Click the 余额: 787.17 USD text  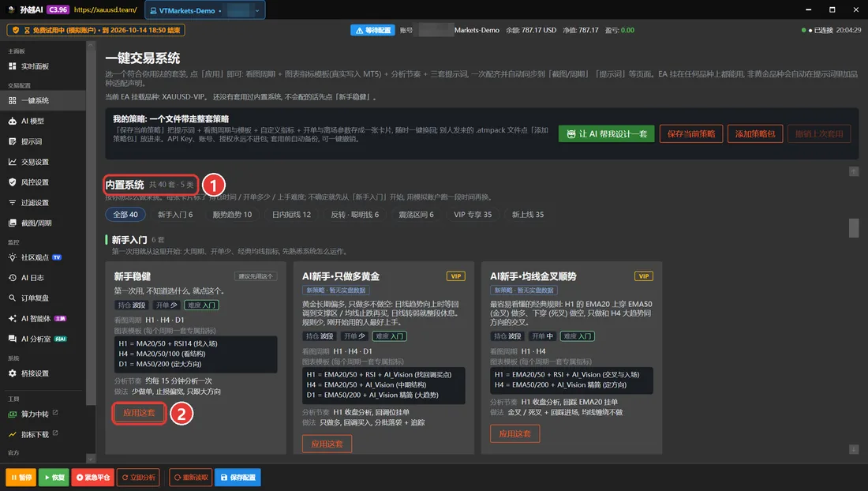click(x=531, y=31)
